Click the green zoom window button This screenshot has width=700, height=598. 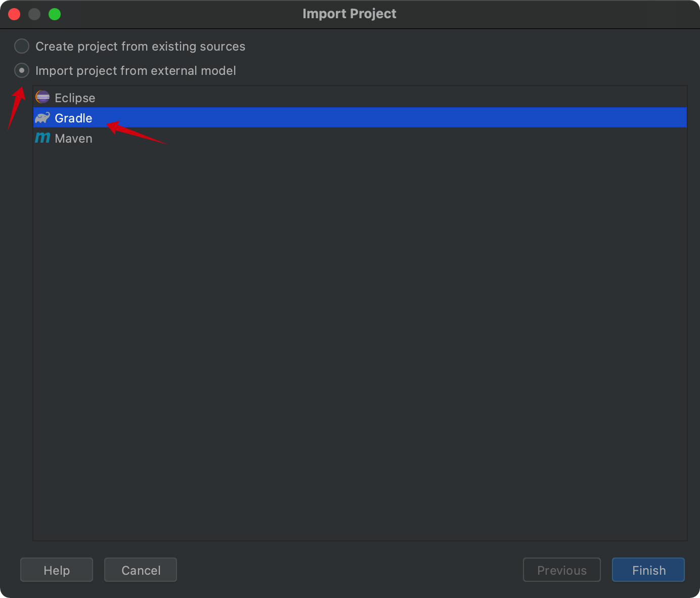click(55, 14)
